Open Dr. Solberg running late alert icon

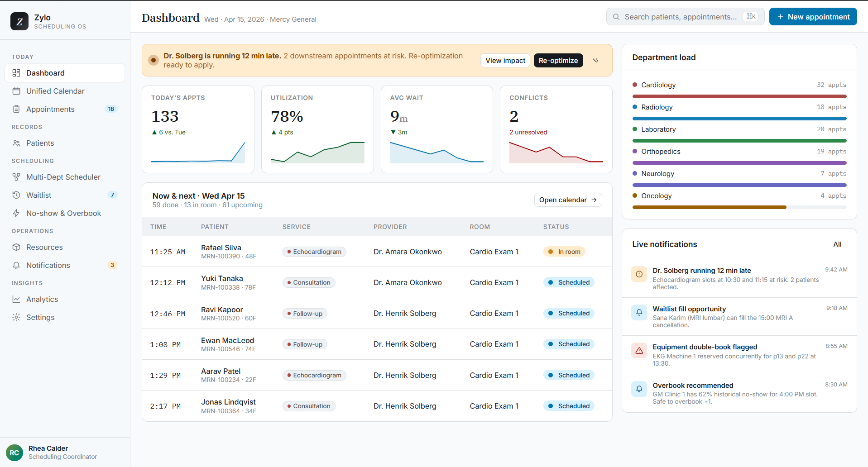coord(639,274)
